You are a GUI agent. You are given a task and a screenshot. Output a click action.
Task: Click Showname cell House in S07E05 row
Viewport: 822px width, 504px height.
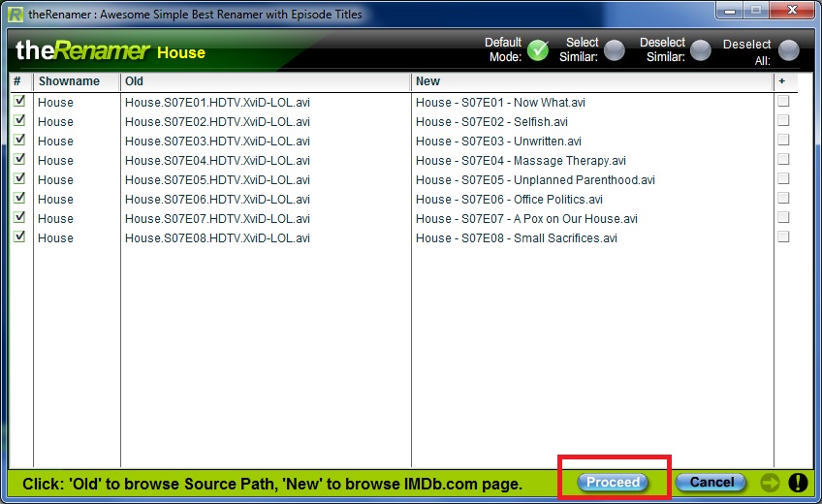tap(55, 180)
